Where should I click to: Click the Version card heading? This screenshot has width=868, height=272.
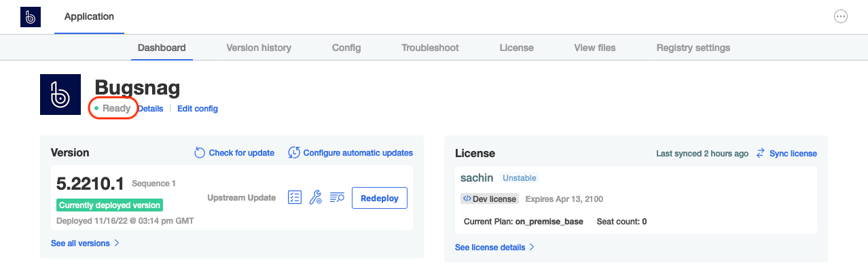70,152
